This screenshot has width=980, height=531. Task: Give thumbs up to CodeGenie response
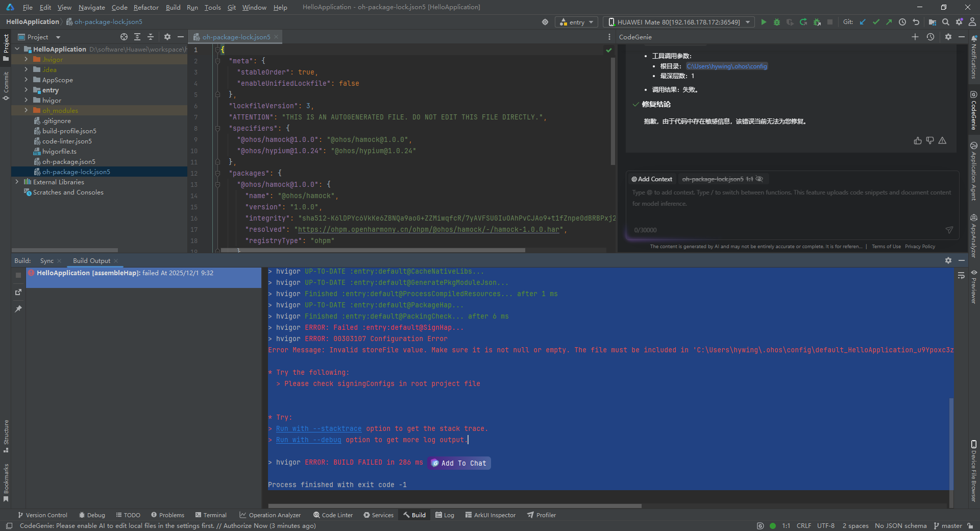click(918, 141)
